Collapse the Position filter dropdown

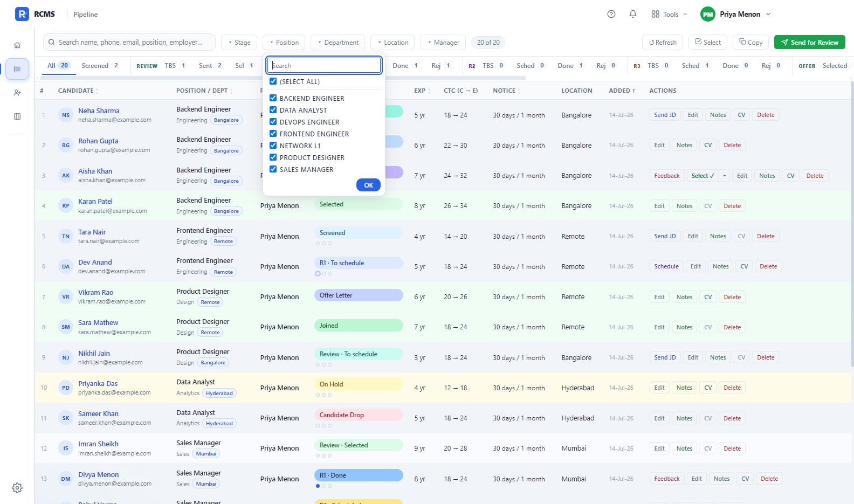point(284,43)
